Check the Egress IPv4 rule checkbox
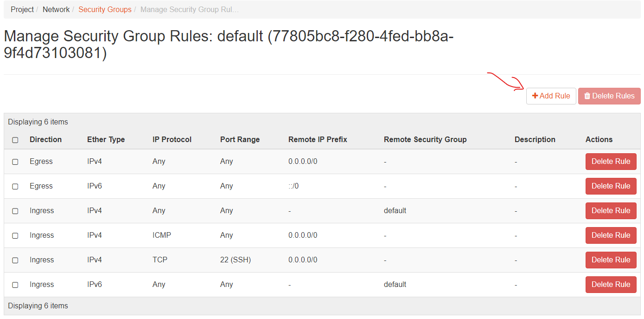 (15, 162)
